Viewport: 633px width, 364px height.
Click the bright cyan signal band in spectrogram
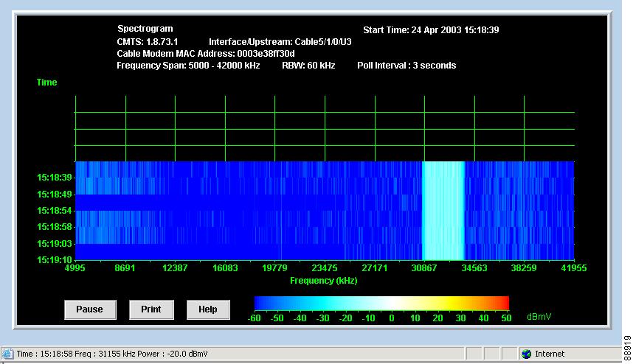443,210
